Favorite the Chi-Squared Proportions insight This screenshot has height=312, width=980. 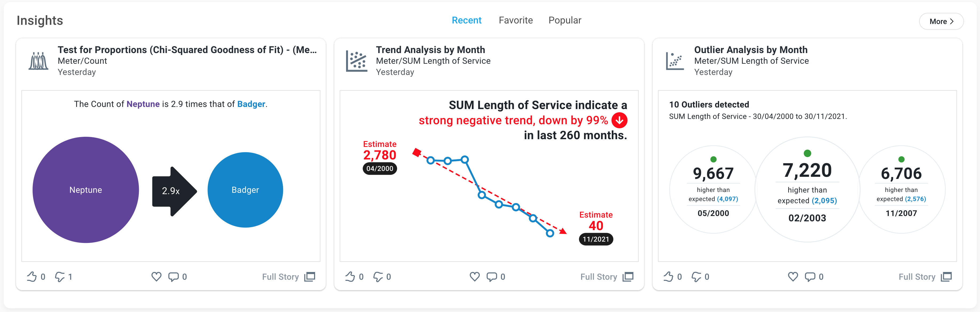pos(156,277)
